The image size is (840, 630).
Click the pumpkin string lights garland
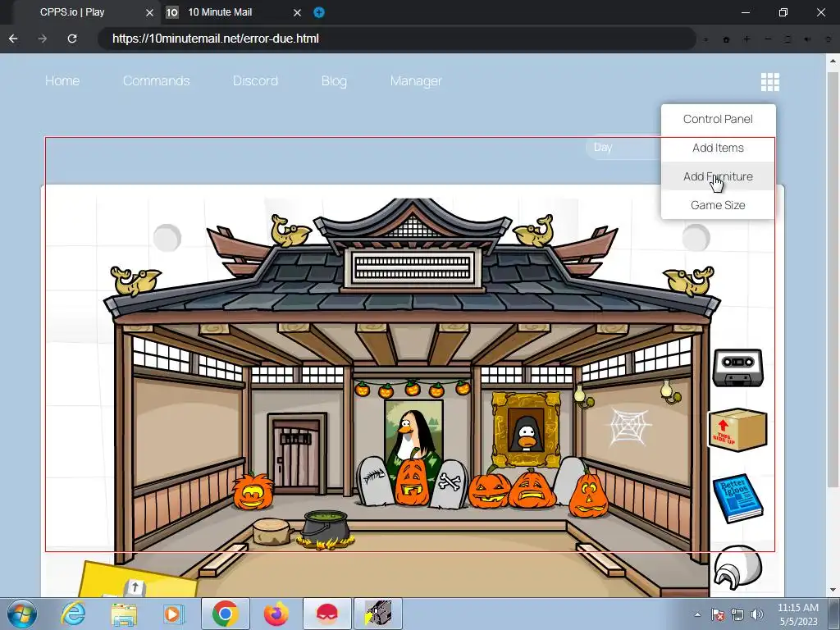pyautogui.click(x=412, y=388)
